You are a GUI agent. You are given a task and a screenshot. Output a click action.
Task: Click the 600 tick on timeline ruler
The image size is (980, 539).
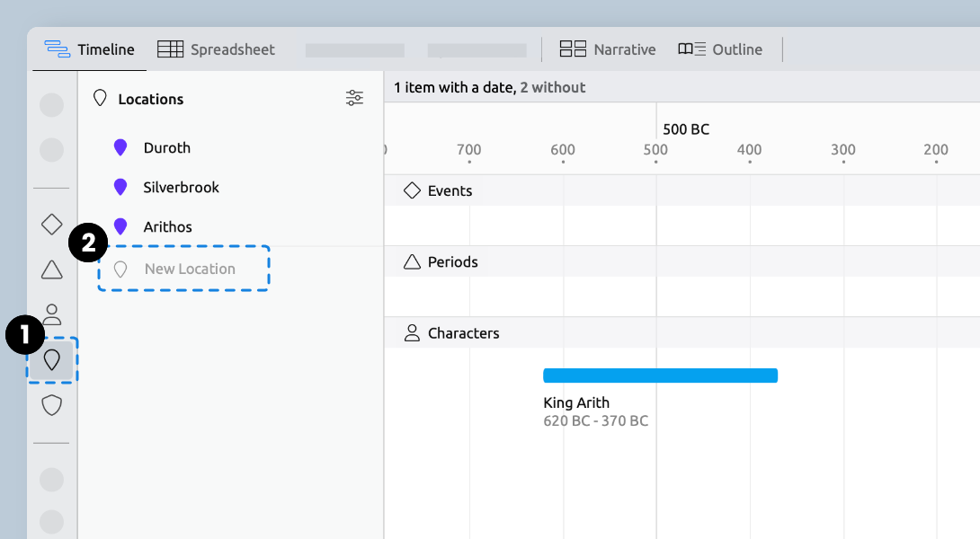[563, 150]
